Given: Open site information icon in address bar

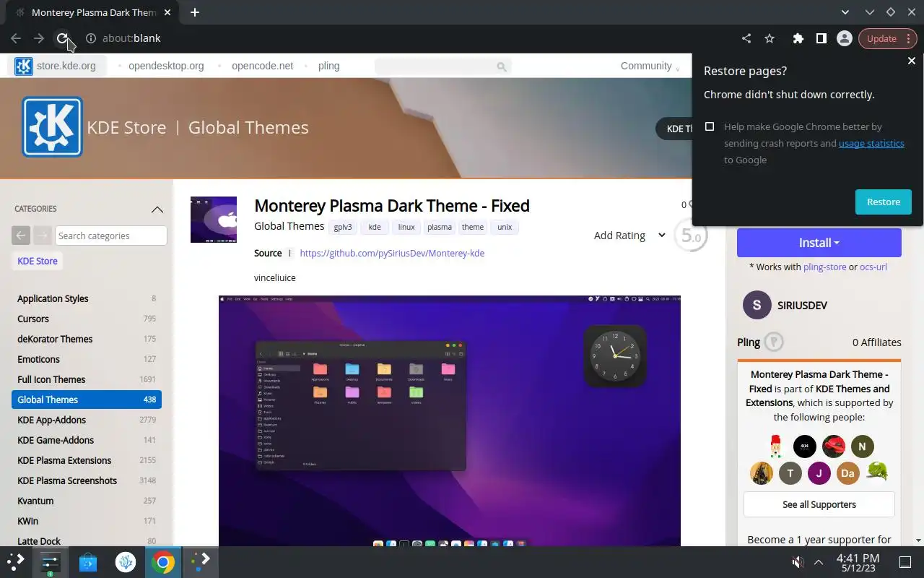Looking at the screenshot, I should coord(91,38).
